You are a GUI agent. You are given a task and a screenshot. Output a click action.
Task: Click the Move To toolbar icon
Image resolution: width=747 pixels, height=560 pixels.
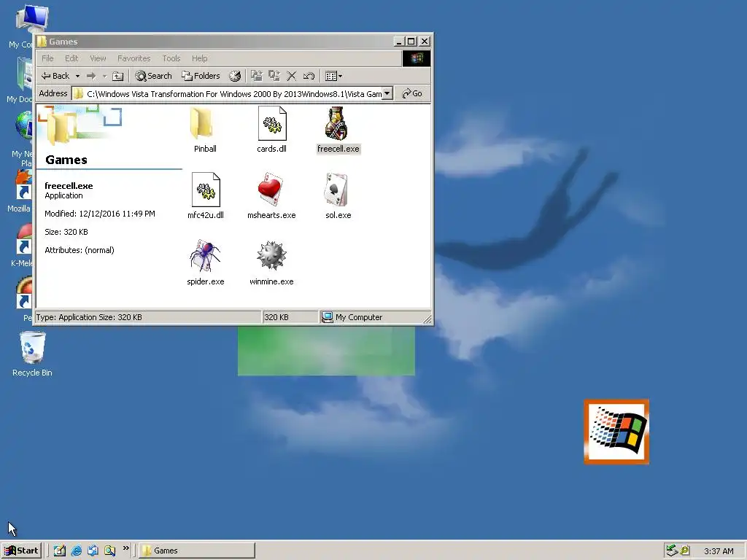(257, 76)
